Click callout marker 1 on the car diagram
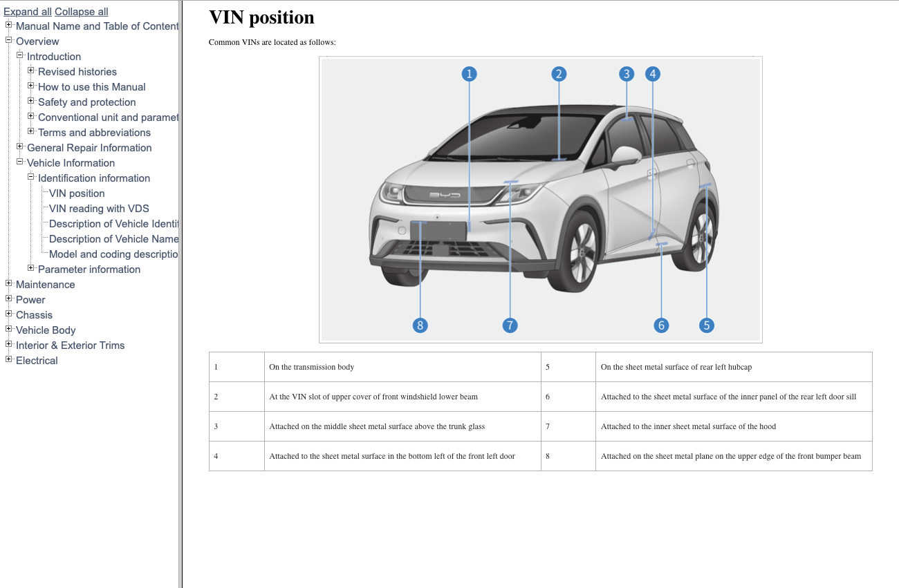The image size is (899, 588). pyautogui.click(x=470, y=73)
